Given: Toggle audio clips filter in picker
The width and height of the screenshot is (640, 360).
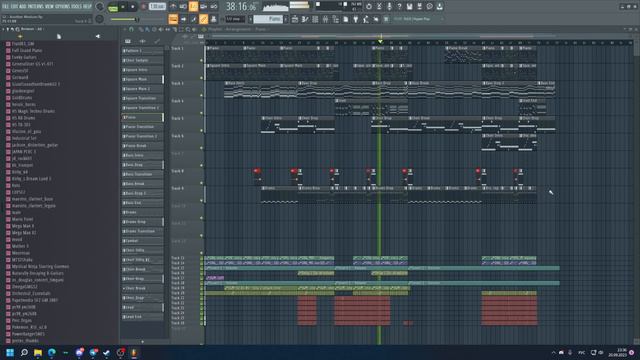Looking at the screenshot, I should pyautogui.click(x=142, y=41).
